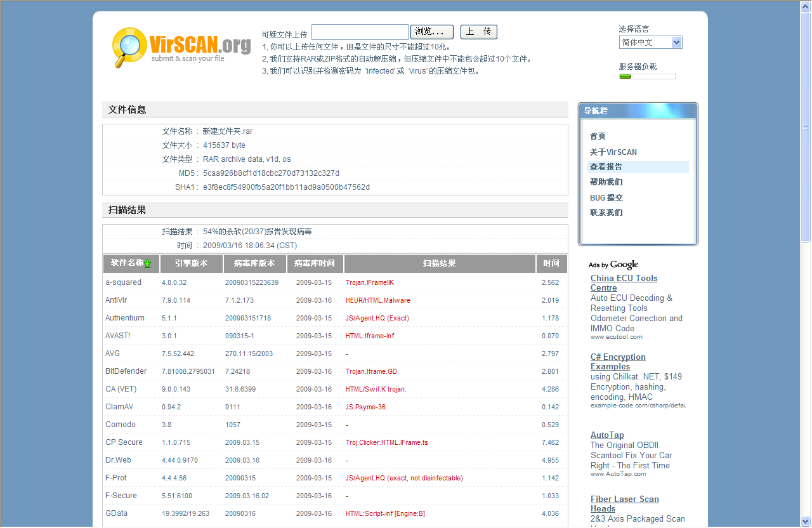The width and height of the screenshot is (812, 528).
Task: Open the C# Encryption Examples ad
Action: (x=618, y=362)
